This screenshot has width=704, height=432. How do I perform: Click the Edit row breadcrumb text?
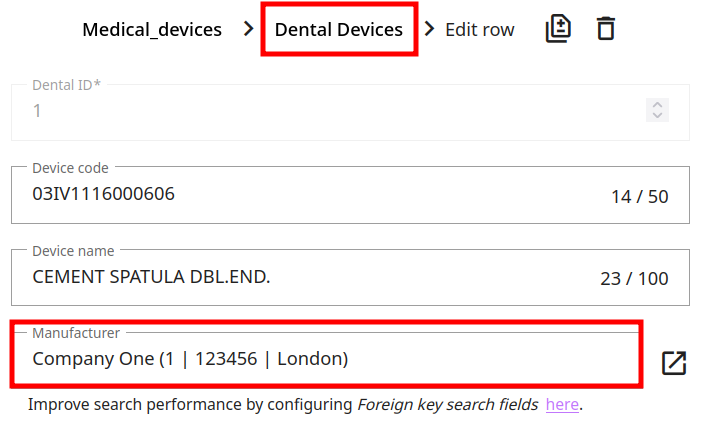(x=480, y=29)
